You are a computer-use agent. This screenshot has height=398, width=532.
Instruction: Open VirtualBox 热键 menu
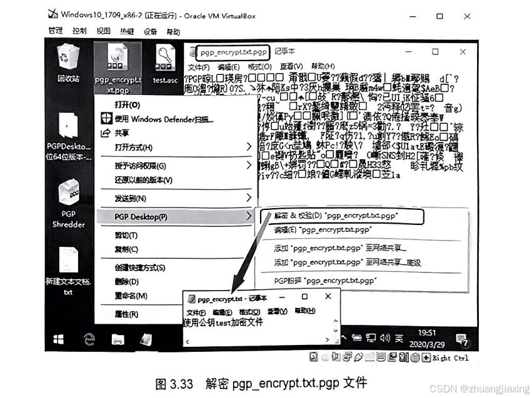(127, 31)
